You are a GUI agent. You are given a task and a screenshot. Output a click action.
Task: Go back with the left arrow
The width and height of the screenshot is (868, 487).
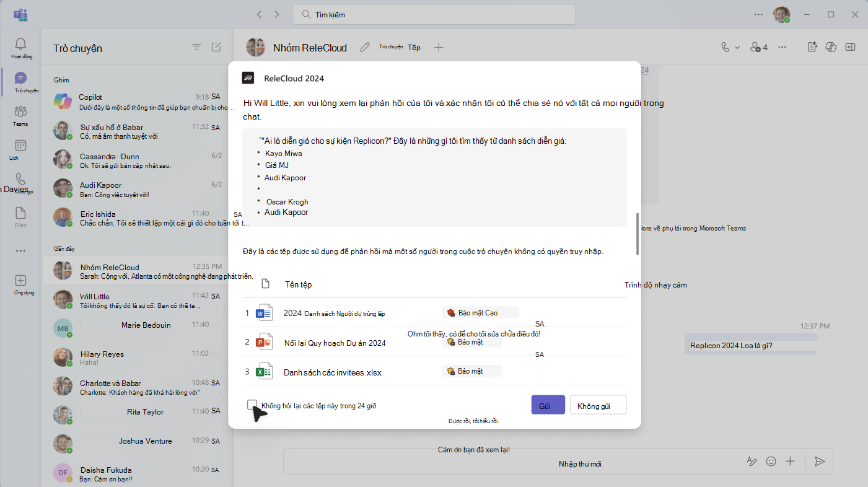(x=259, y=14)
